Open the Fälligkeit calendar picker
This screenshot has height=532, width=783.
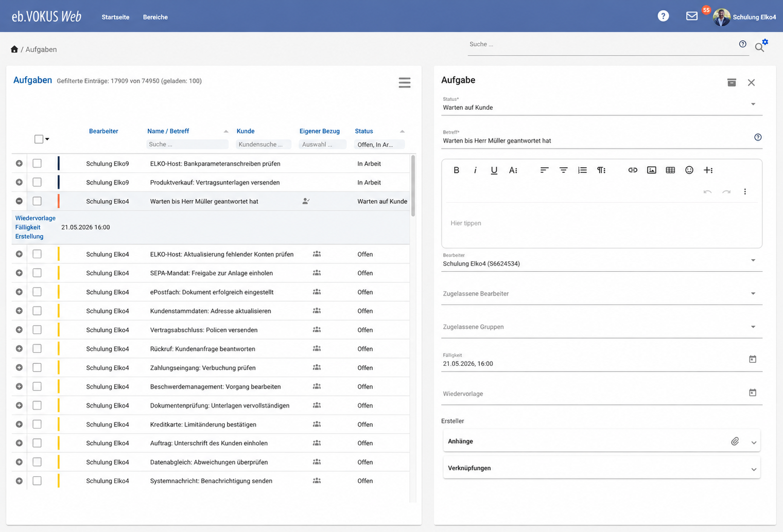click(x=753, y=359)
